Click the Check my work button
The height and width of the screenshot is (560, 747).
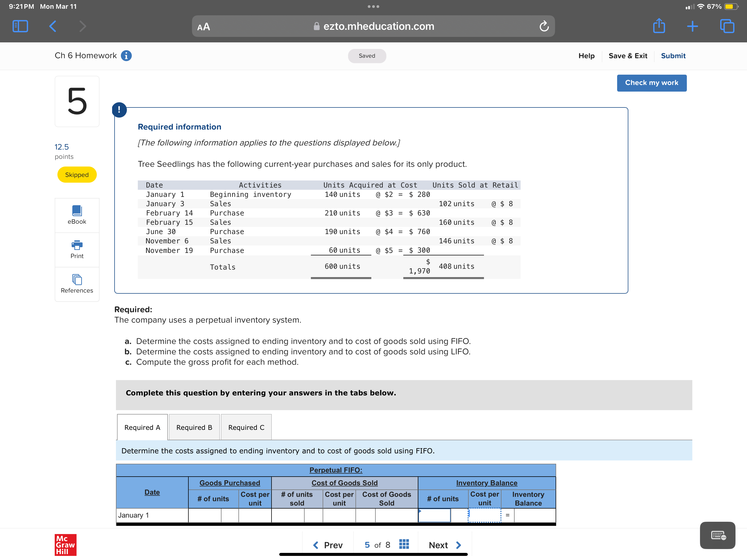[651, 83]
